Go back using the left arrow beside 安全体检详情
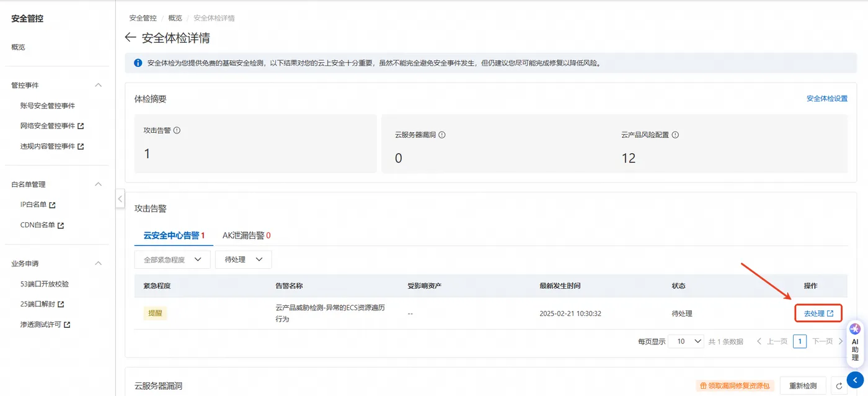 pos(130,38)
